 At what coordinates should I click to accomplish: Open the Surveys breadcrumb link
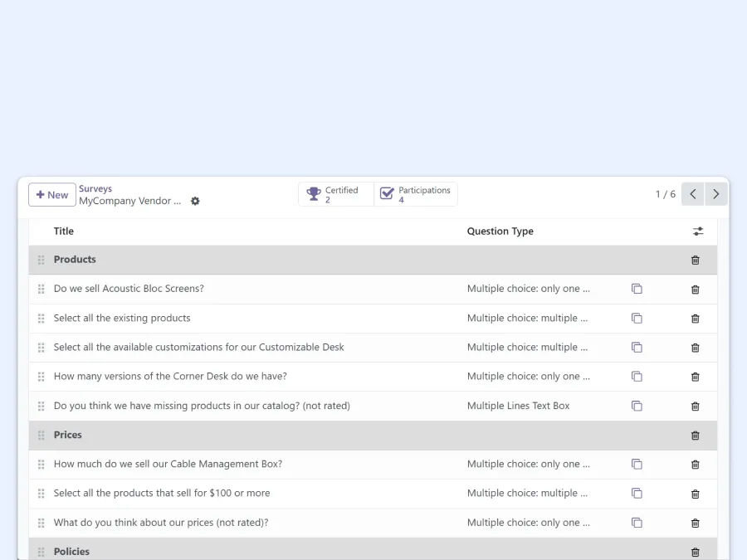95,188
